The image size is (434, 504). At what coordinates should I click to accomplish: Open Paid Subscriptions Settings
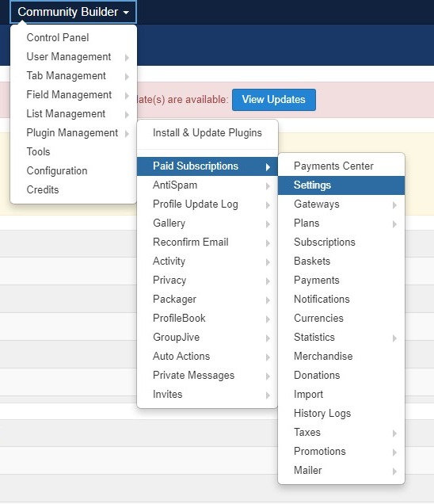[x=341, y=185]
